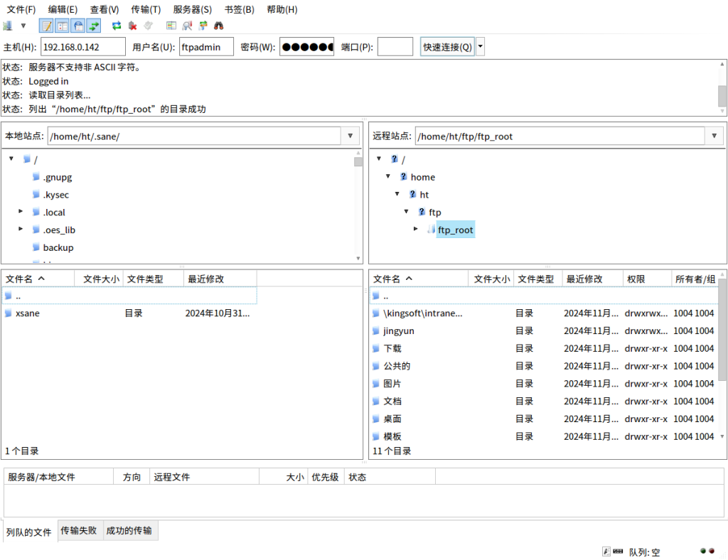
Task: Select ftp_root in remote tree
Action: [x=456, y=230]
